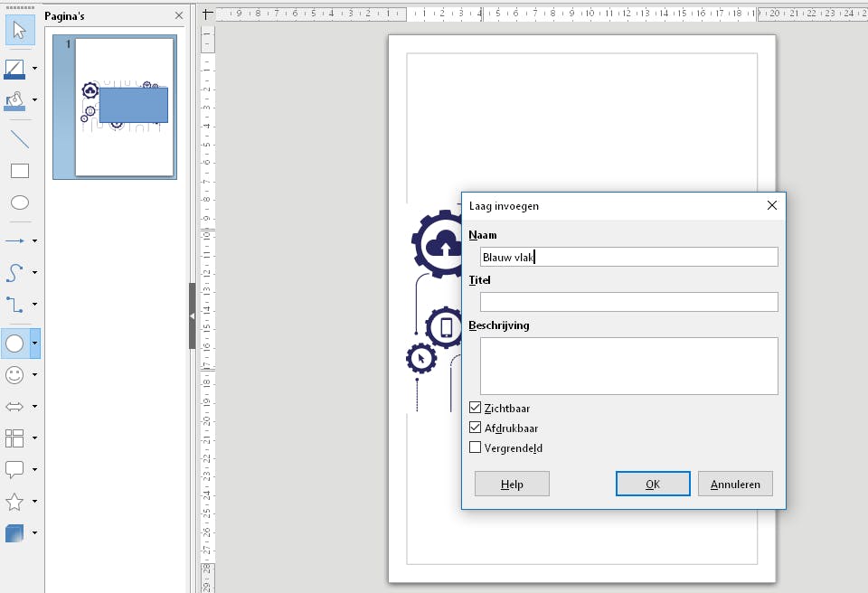Expand 3D Objects dropdown
868x593 pixels.
coord(35,533)
